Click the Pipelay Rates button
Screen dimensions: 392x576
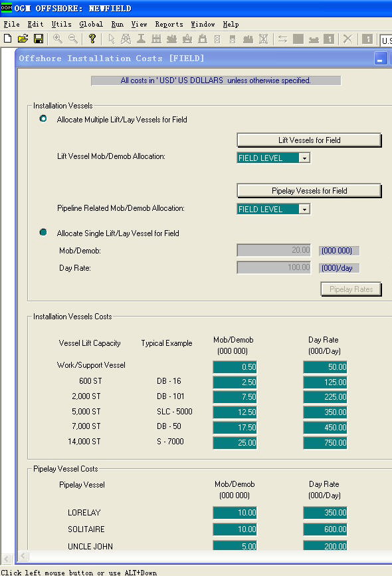click(351, 289)
